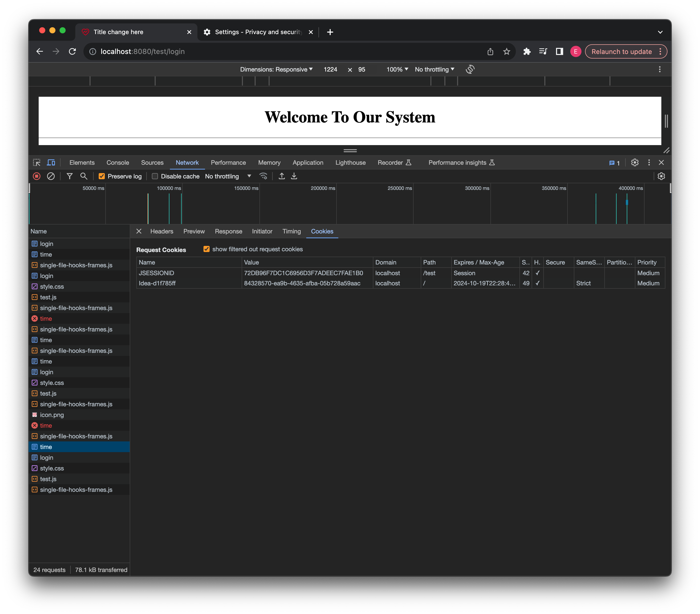Screen dimensions: 700x614
Task: Toggle Chrome side panel icon
Action: click(x=559, y=51)
